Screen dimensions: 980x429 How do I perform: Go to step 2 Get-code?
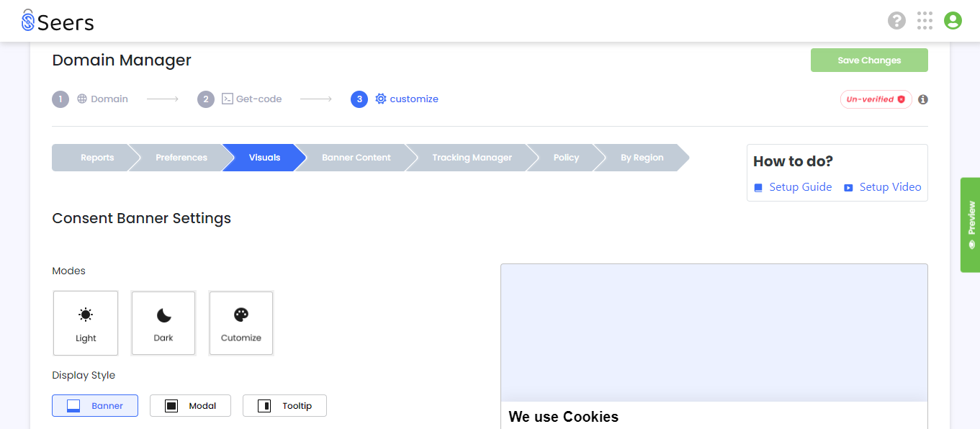pos(240,99)
